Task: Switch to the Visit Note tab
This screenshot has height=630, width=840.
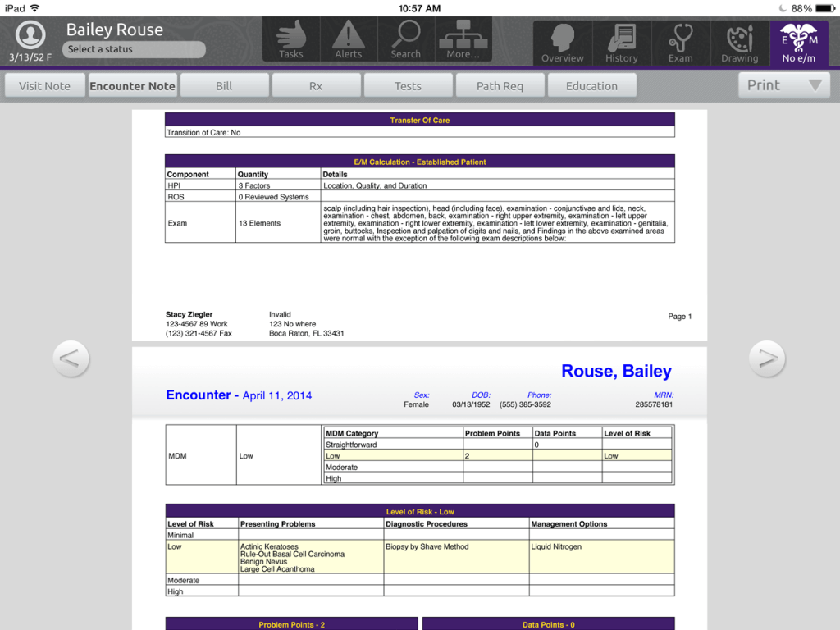Action: click(45, 86)
